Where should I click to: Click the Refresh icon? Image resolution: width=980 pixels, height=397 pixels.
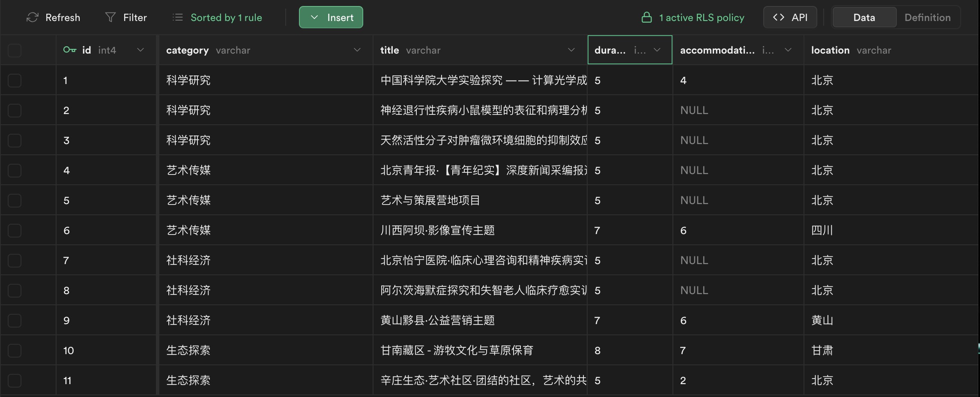click(33, 17)
